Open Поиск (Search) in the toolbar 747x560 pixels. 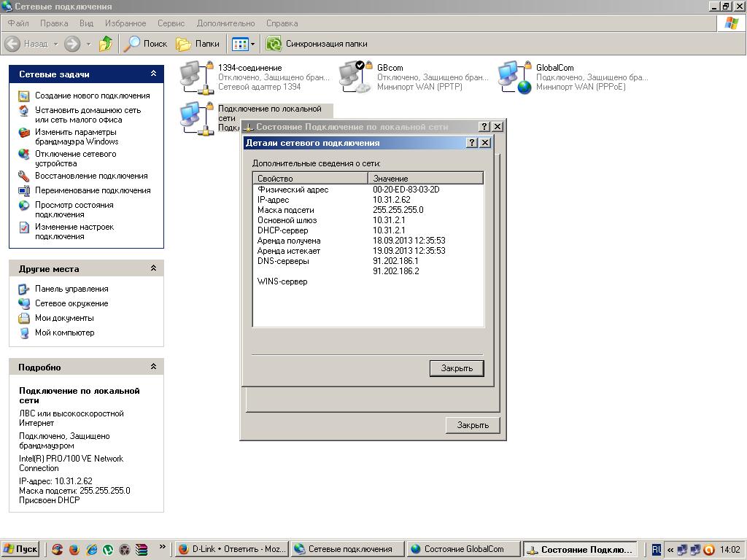(146, 44)
